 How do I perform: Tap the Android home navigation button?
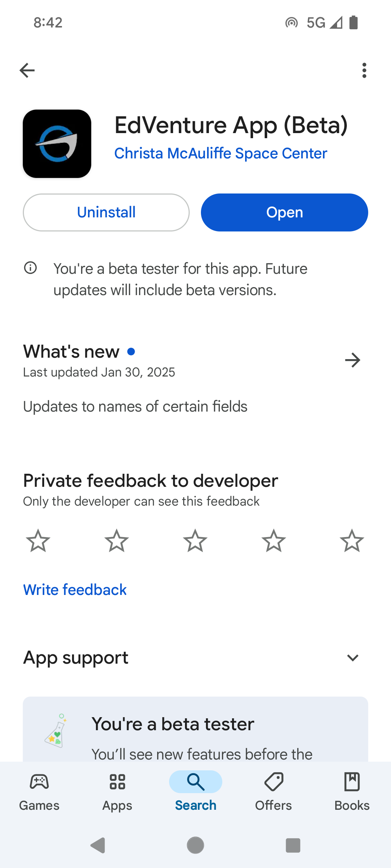[x=195, y=845]
